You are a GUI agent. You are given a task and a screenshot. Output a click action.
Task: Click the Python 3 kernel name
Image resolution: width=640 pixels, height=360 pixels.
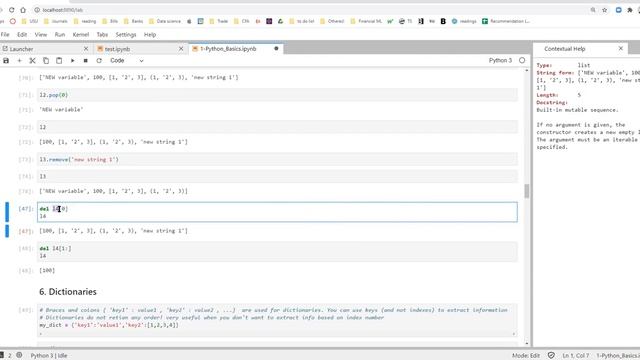(500, 60)
